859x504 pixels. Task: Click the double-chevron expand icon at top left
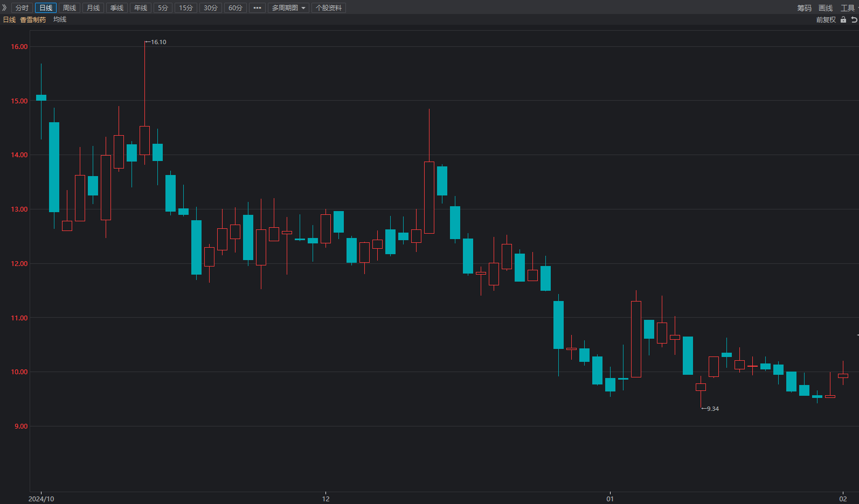(4, 8)
